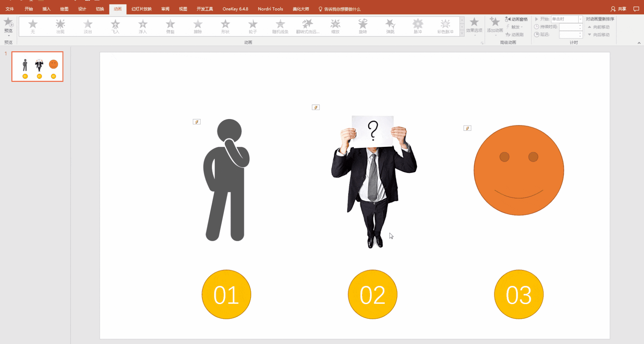
Task: Click the 持续时间 duration spinner field
Action: (x=571, y=27)
